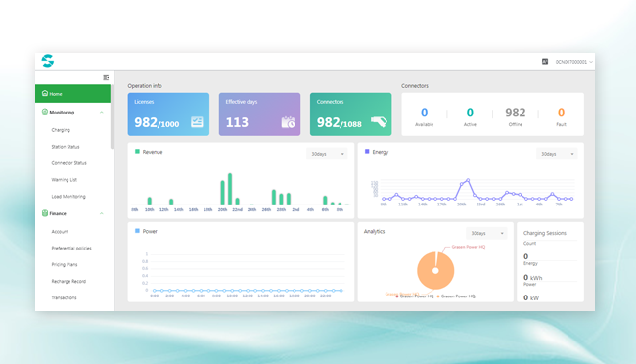Collapse the Monitoring section chevron

click(102, 112)
